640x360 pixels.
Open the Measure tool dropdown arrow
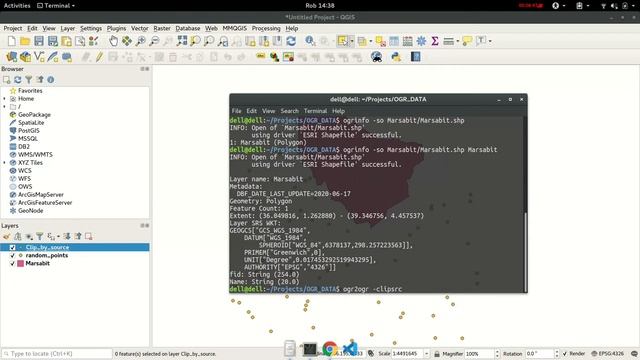tap(458, 41)
